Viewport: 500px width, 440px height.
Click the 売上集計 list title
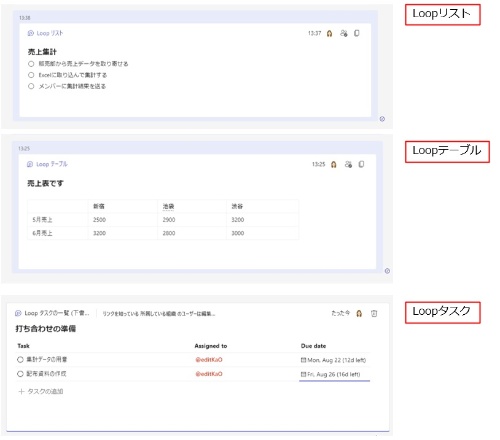pyautogui.click(x=42, y=52)
